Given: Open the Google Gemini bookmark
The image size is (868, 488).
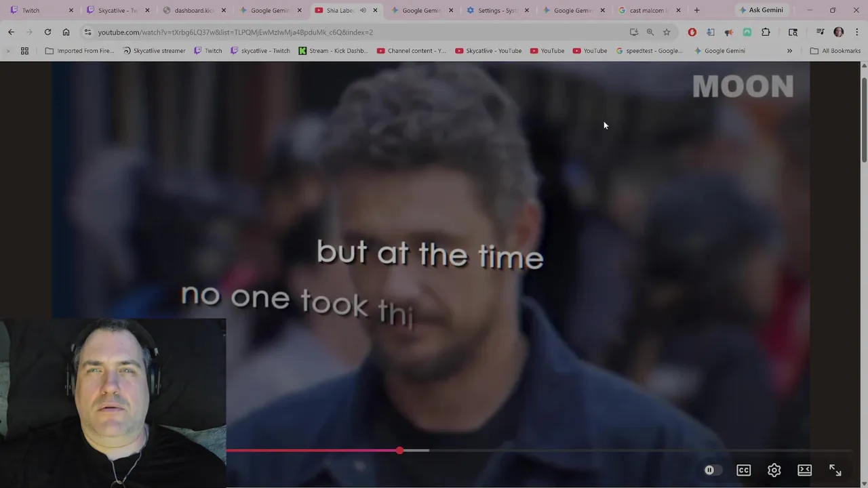Looking at the screenshot, I should click(719, 51).
